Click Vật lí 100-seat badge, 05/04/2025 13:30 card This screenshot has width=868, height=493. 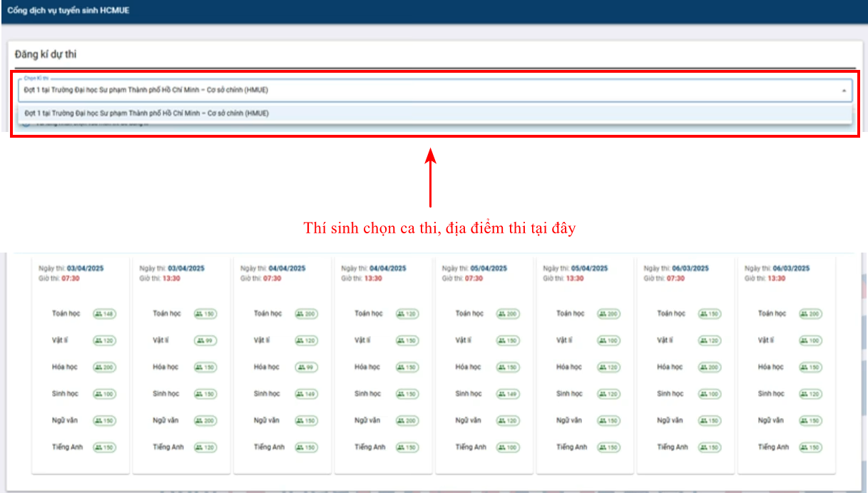[609, 340]
